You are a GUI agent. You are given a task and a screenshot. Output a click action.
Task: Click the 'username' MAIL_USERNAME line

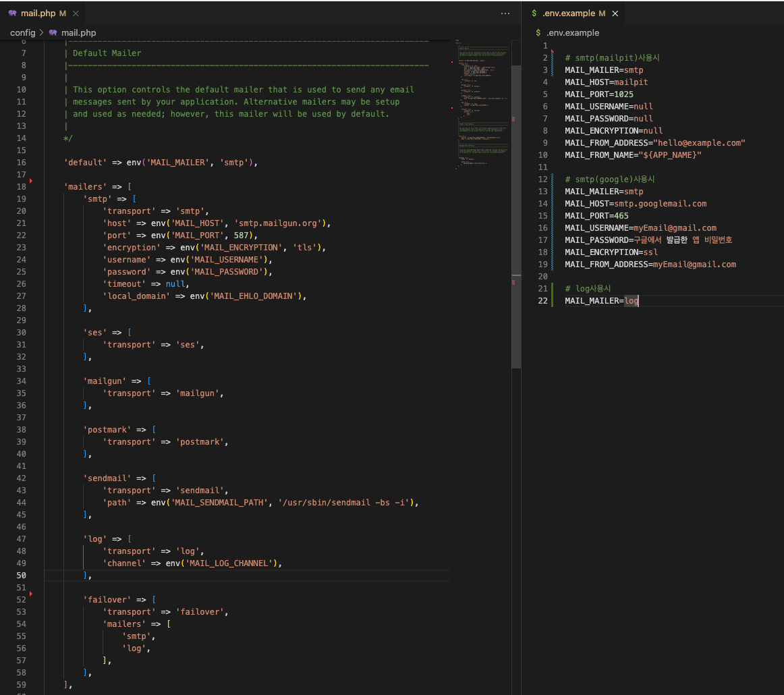[188, 260]
